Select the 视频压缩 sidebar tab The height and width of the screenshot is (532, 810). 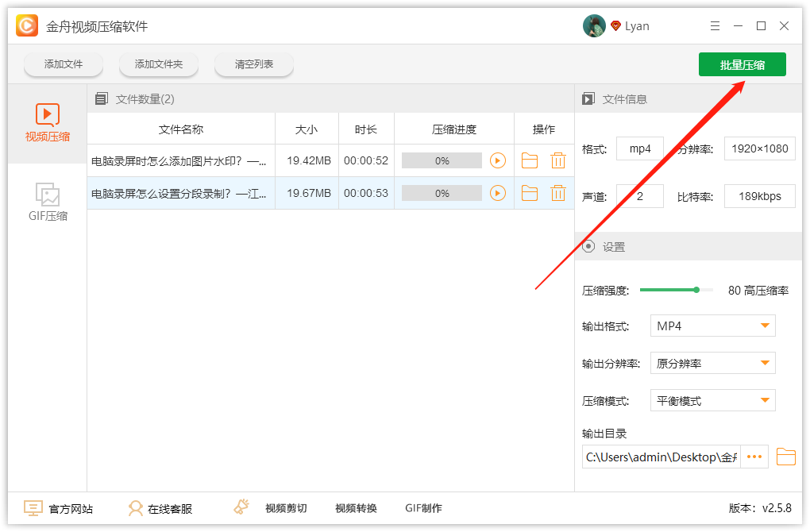(x=47, y=123)
